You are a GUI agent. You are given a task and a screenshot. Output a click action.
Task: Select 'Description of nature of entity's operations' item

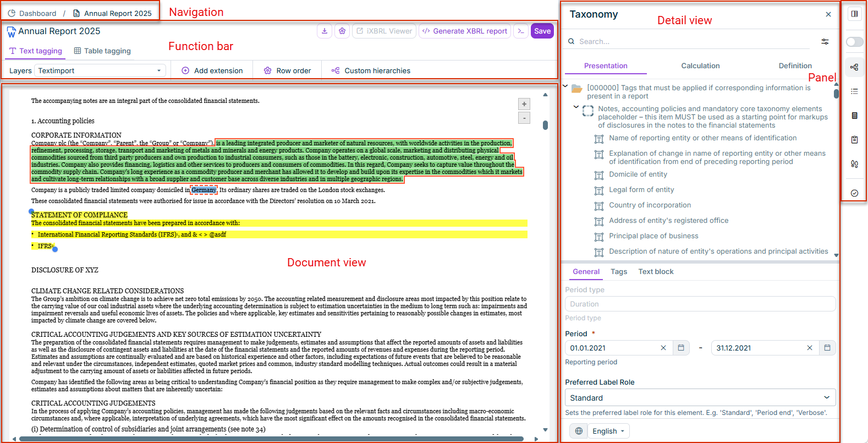pos(718,251)
